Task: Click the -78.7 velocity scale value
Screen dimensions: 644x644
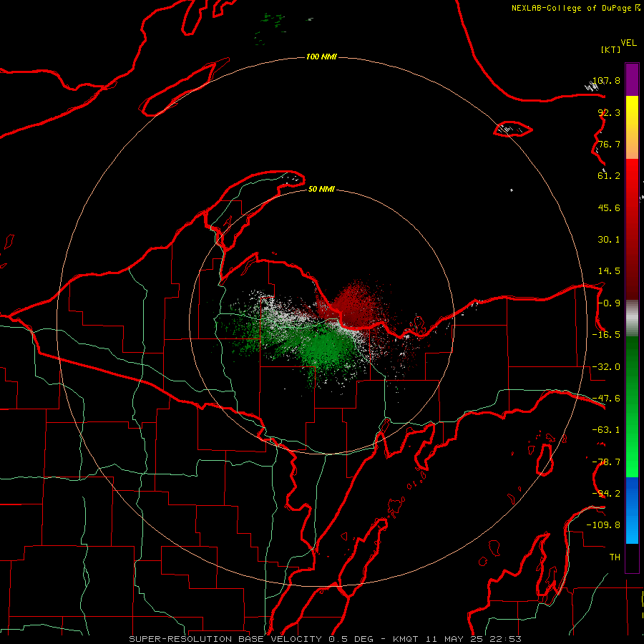Action: pyautogui.click(x=606, y=462)
